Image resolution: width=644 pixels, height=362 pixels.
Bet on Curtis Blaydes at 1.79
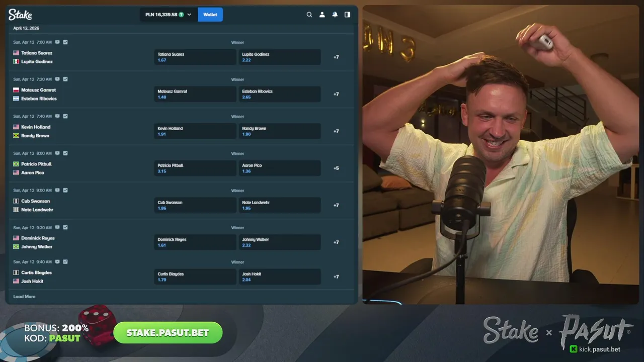195,277
